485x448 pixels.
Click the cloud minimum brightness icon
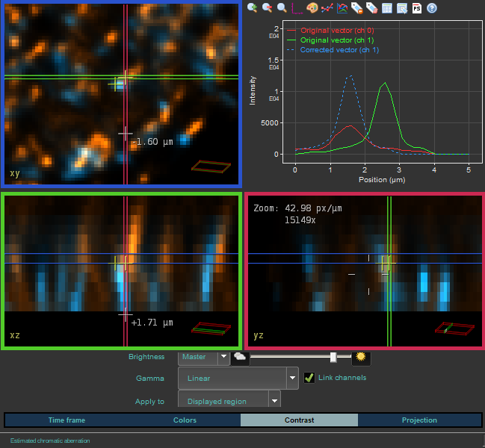[x=240, y=357]
